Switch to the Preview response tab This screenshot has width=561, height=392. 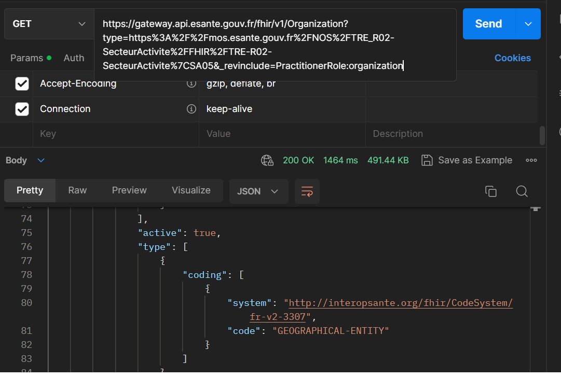click(x=129, y=190)
